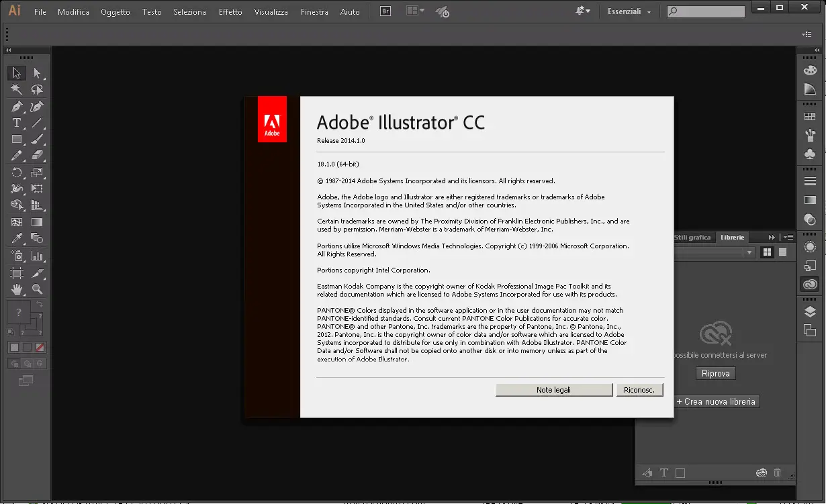Image resolution: width=826 pixels, height=504 pixels.
Task: Open the library selection dropdown
Action: 715,252
